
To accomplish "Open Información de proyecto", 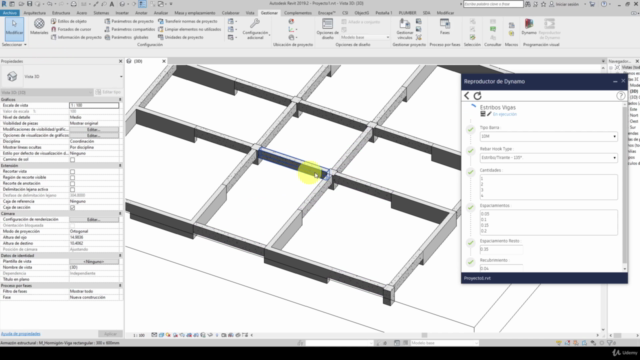I will click(76, 37).
